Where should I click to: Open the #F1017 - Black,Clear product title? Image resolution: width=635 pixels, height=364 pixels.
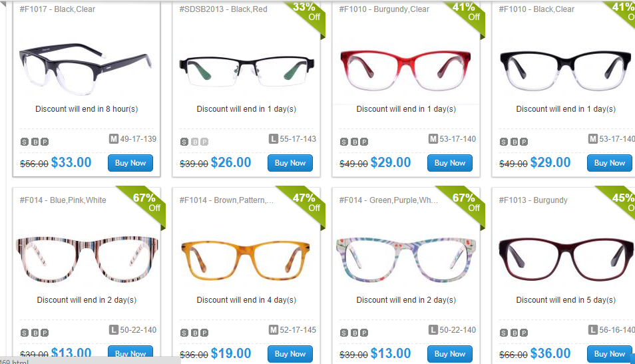[57, 9]
